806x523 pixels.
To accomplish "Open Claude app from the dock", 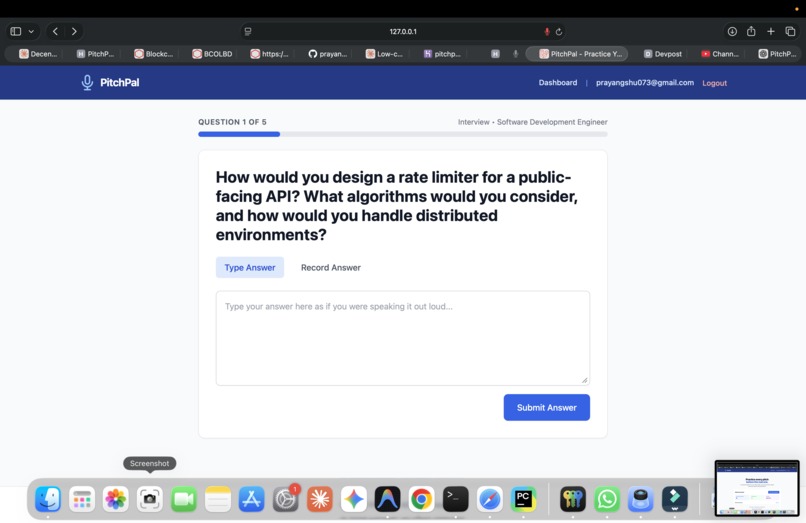I will 320,499.
